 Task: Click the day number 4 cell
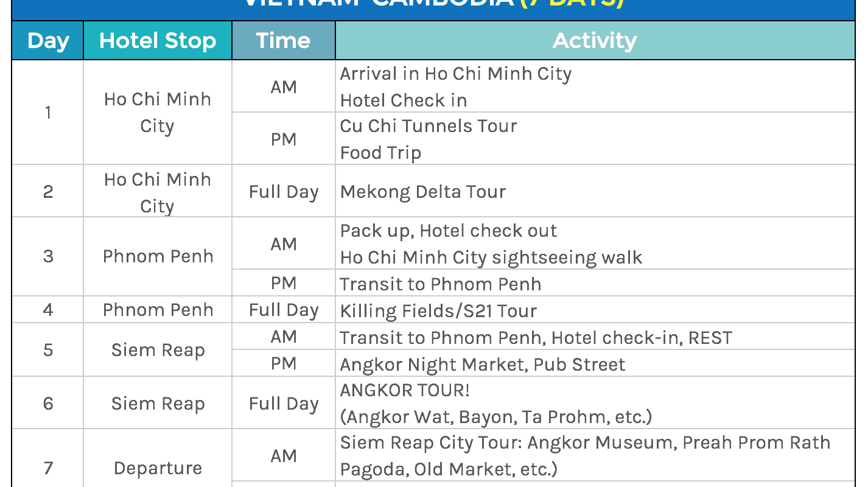[x=47, y=310]
